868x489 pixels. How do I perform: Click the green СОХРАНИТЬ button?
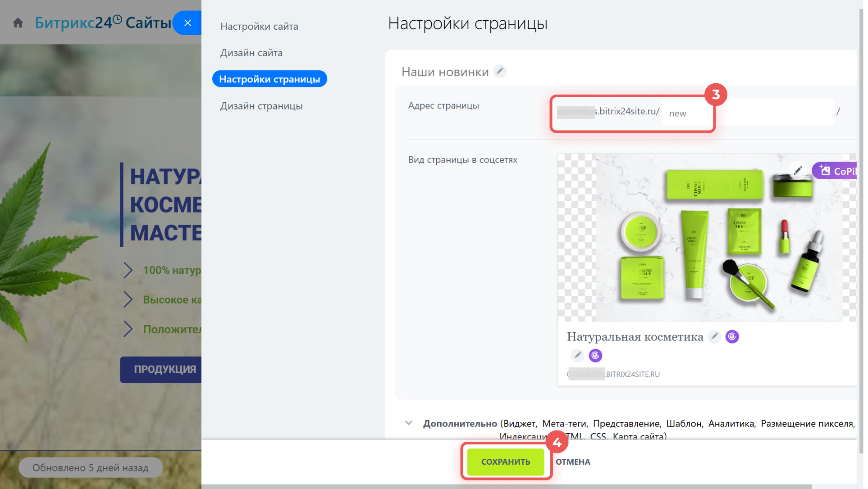(x=505, y=462)
